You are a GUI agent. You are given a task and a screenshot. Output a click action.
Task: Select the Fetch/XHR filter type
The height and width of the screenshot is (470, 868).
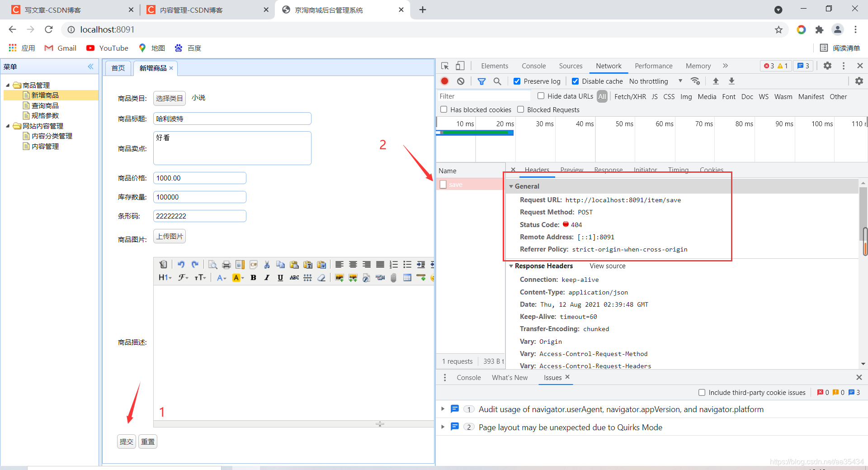coord(630,96)
